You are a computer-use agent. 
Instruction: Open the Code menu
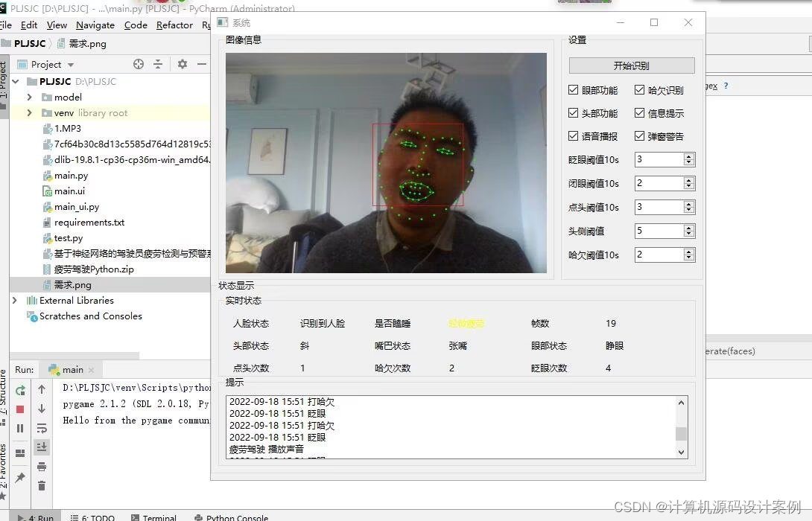click(x=136, y=25)
